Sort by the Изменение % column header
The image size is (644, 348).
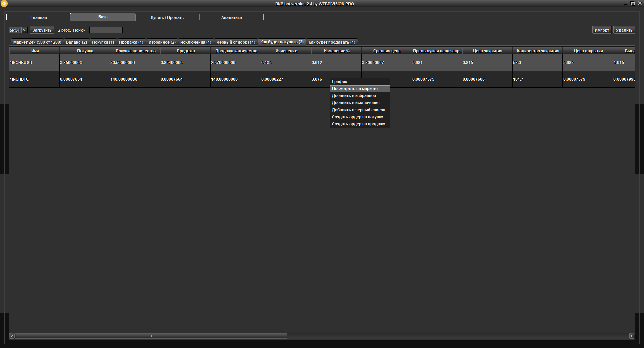click(336, 51)
